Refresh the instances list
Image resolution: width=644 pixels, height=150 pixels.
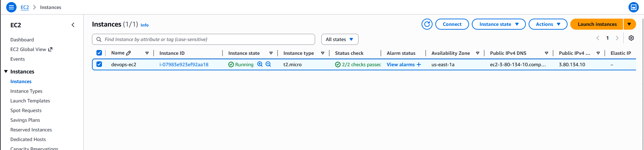coord(427,24)
